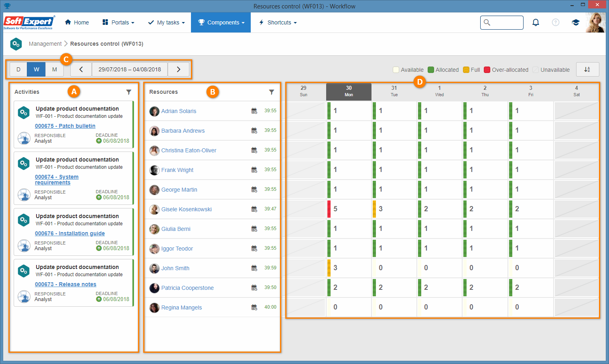This screenshot has height=364, width=609.
Task: Open the calendar icon for Frank Wright
Action: coord(254,170)
